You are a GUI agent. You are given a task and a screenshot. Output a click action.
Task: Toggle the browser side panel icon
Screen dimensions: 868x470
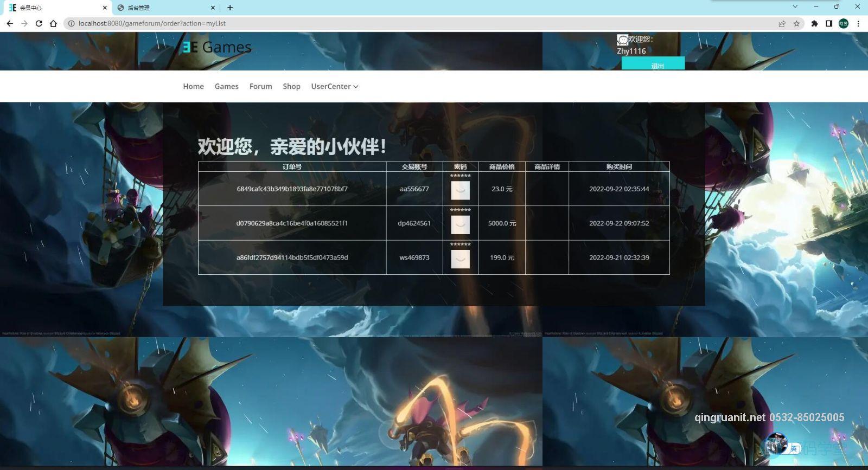tap(829, 23)
